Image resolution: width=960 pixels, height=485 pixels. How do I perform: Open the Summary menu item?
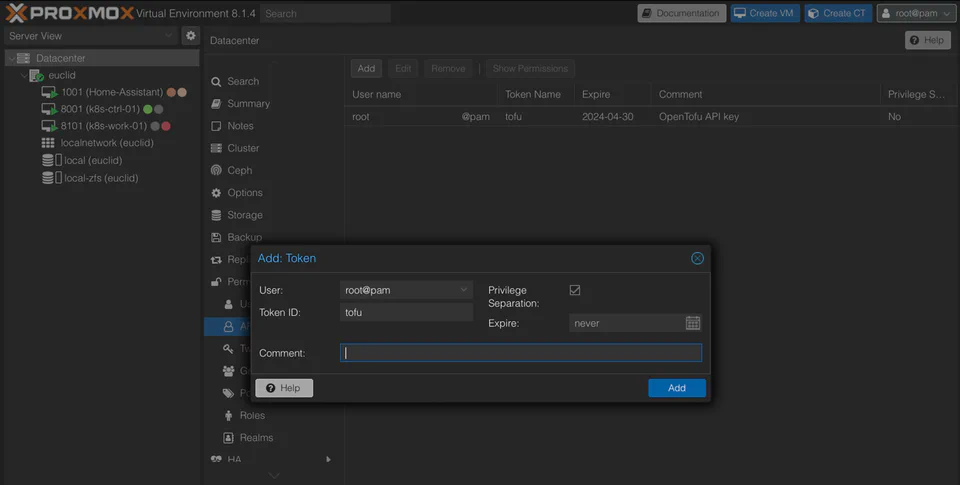[x=248, y=103]
